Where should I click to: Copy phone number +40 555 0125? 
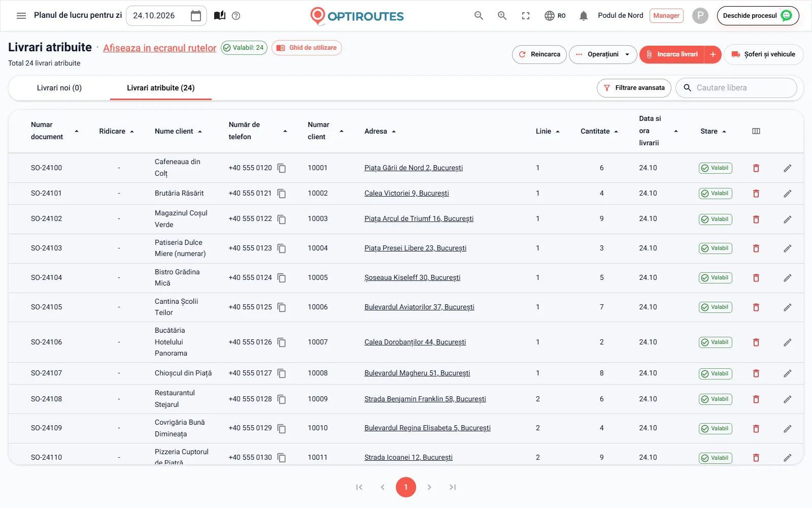(282, 307)
